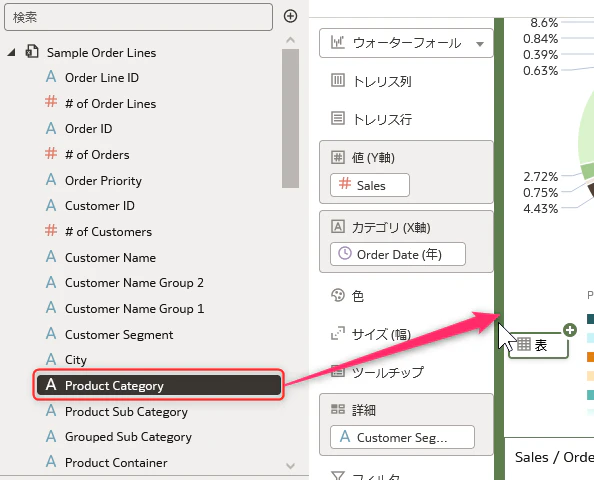Select the Product Category column
This screenshot has width=594, height=480.
tap(159, 385)
